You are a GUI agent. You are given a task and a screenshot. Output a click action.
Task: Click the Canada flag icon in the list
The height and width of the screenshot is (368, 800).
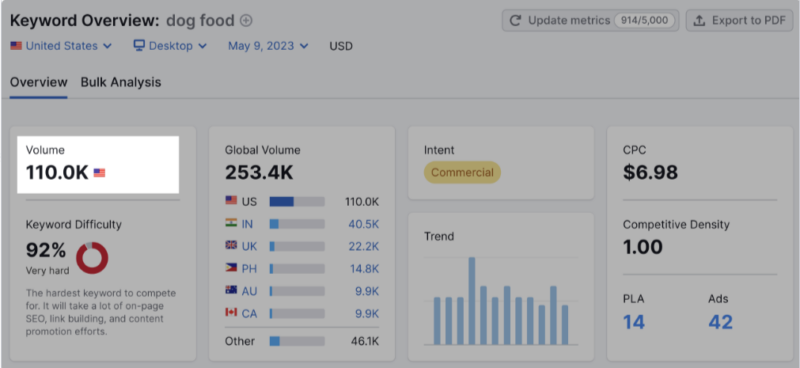coord(231,312)
